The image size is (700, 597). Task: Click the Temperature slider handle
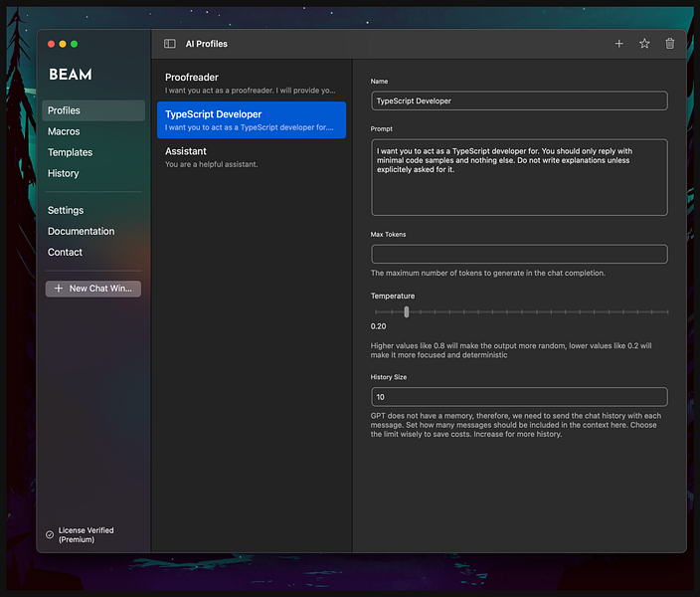[x=407, y=312]
